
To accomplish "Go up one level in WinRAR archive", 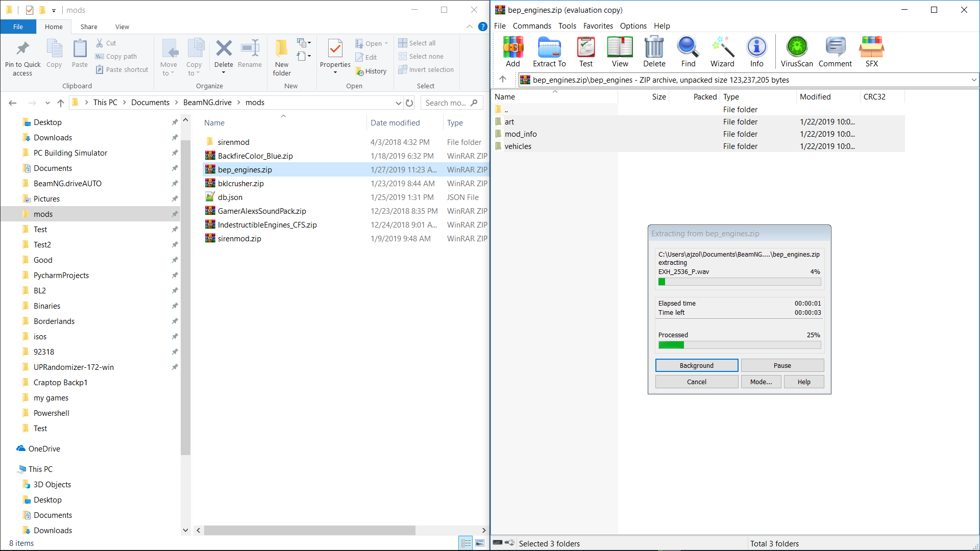I will [503, 79].
